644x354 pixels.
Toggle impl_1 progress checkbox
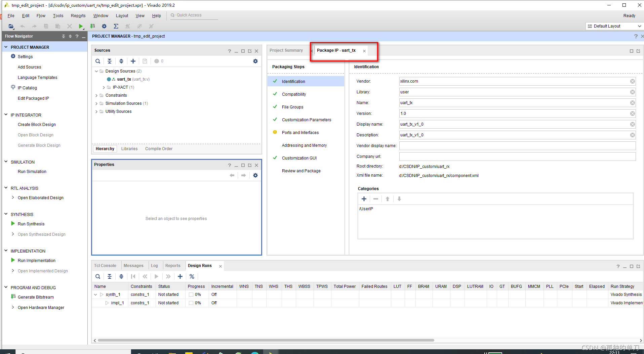click(x=191, y=303)
